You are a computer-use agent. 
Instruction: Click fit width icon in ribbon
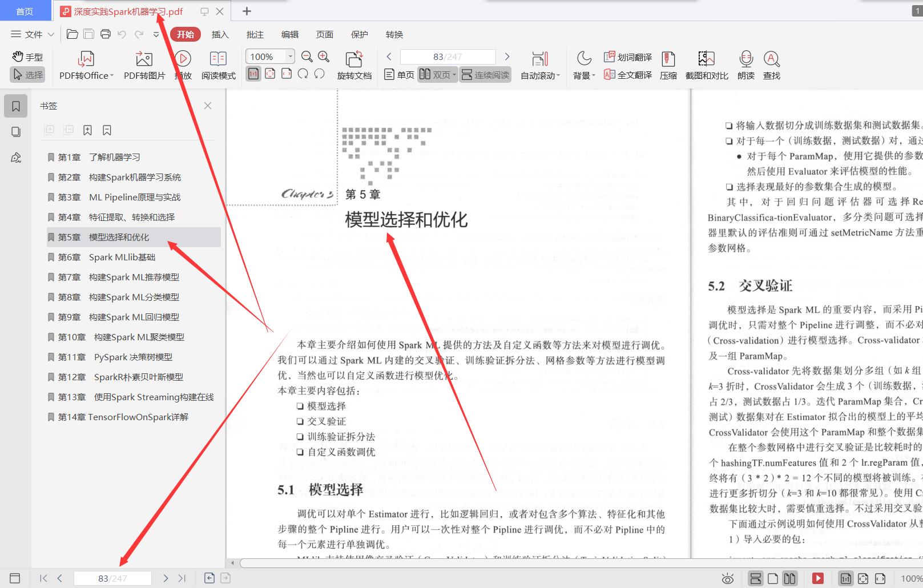[x=287, y=74]
